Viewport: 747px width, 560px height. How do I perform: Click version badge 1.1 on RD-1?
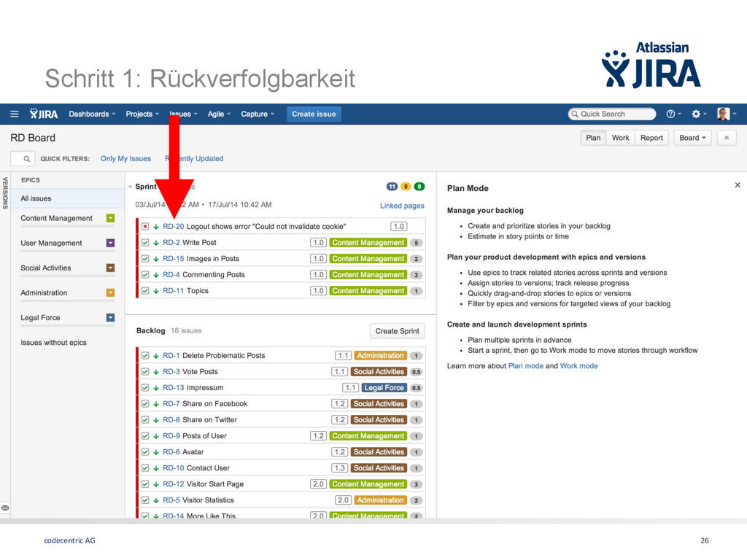343,356
